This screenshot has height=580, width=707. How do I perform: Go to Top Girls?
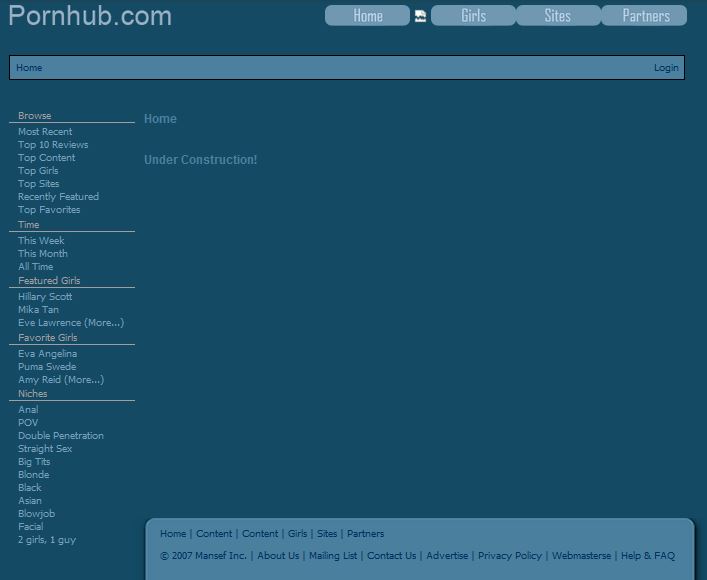(38, 170)
